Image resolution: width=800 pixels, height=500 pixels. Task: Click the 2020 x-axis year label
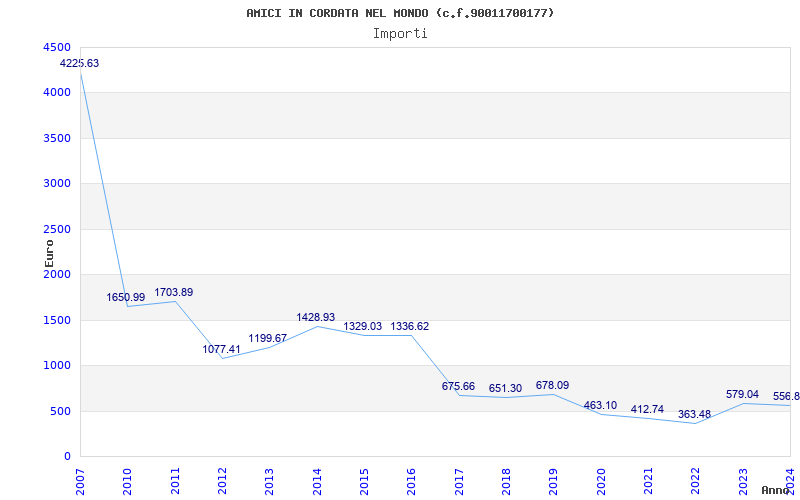click(601, 482)
